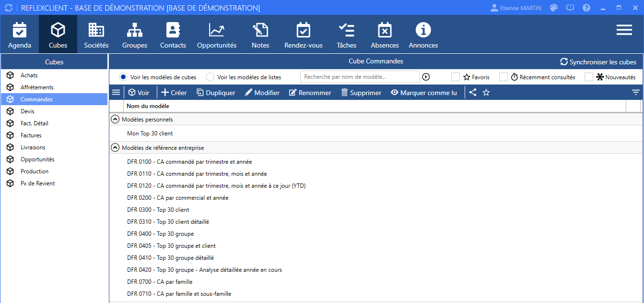The image size is (644, 303).
Task: Open the Sociétés module
Action: pyautogui.click(x=96, y=35)
